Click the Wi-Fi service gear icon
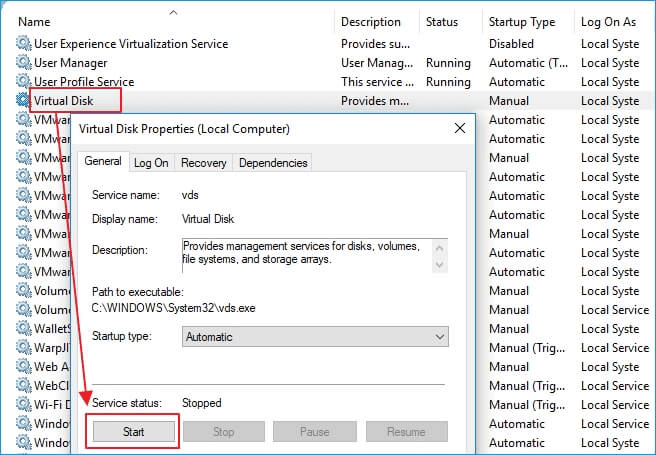Image resolution: width=656 pixels, height=455 pixels. pyautogui.click(x=24, y=405)
